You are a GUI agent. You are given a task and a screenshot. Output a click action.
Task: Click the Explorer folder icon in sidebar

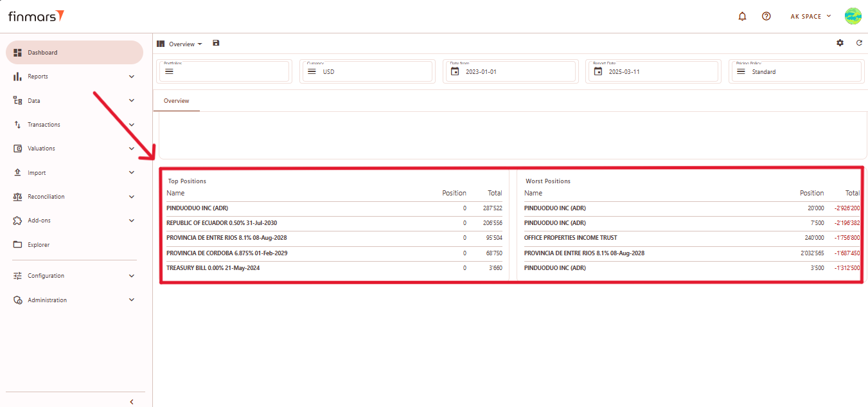click(x=18, y=245)
